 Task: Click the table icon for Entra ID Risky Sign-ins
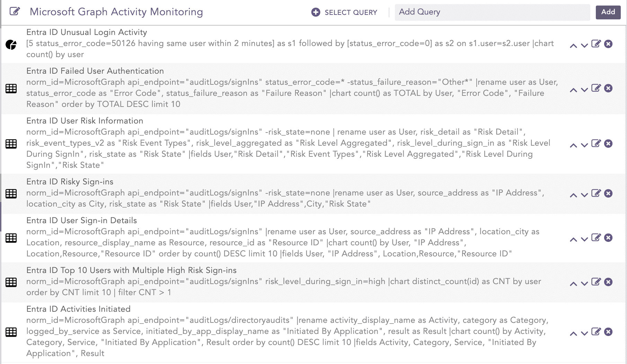[11, 194]
